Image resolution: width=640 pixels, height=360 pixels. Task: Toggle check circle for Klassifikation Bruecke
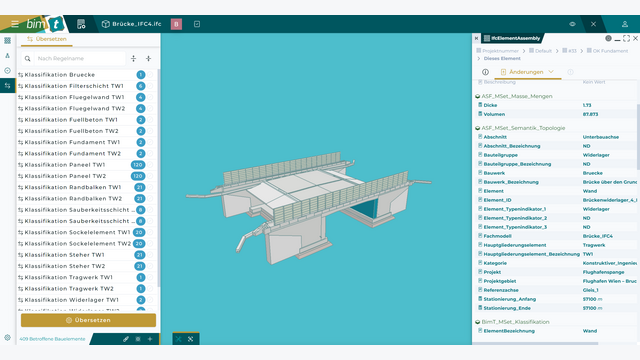[150, 75]
